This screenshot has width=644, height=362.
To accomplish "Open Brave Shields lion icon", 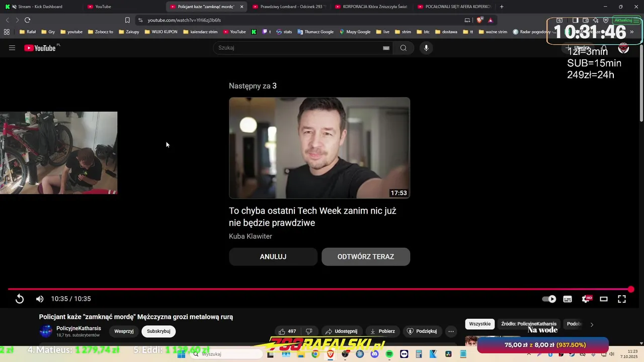I will 479,20.
